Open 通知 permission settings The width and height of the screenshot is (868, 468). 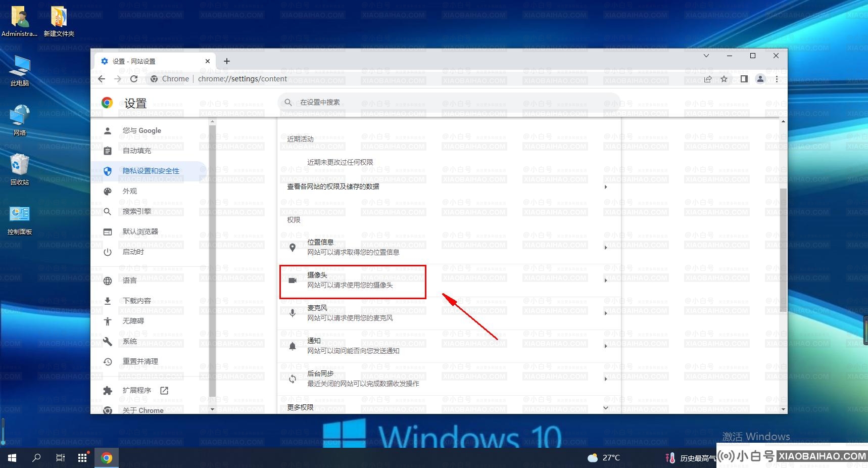(449, 346)
